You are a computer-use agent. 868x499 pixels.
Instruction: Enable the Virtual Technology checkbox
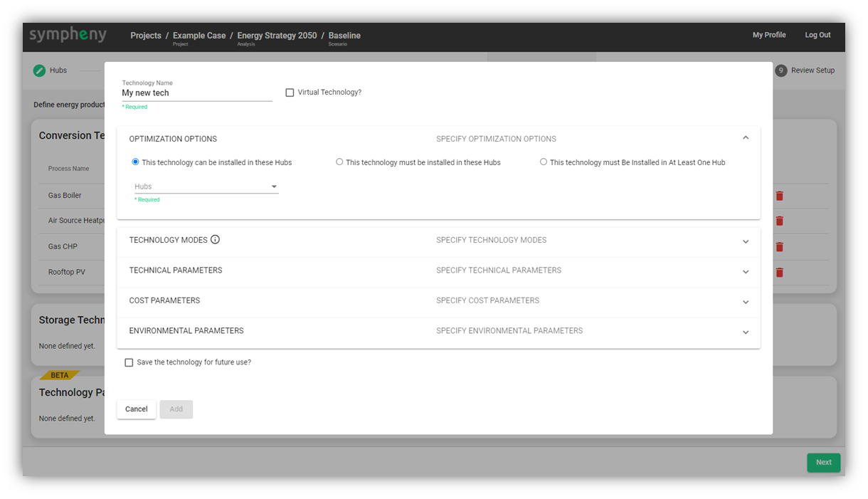[290, 93]
